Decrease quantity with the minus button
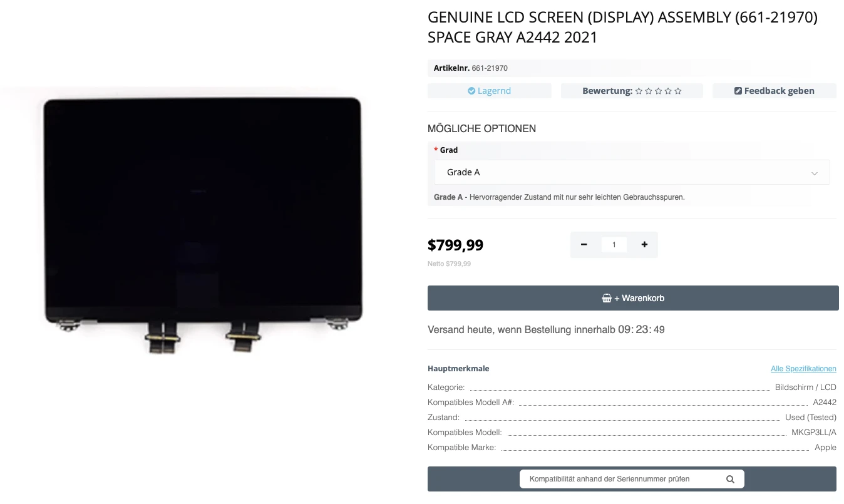844x504 pixels. click(584, 245)
